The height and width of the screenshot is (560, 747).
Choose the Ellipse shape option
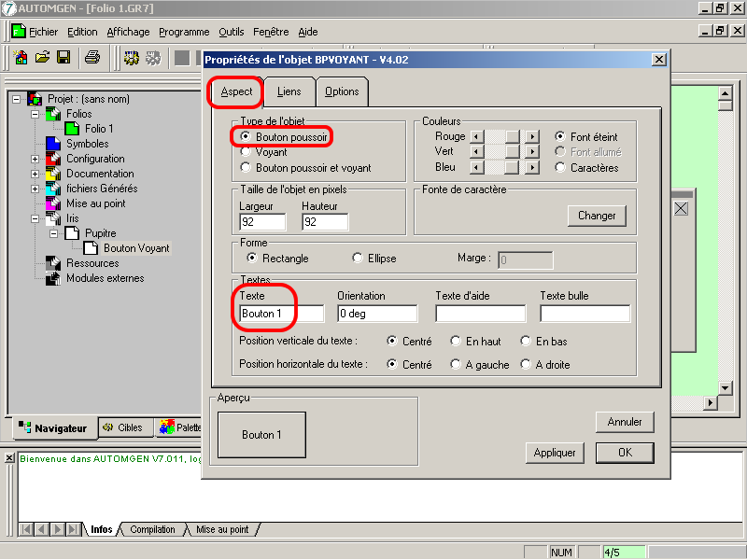point(358,259)
